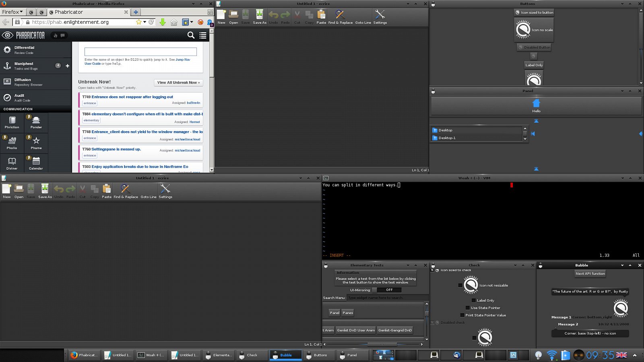
Task: Click the plus icon beside Maniphest
Action: [x=67, y=66]
